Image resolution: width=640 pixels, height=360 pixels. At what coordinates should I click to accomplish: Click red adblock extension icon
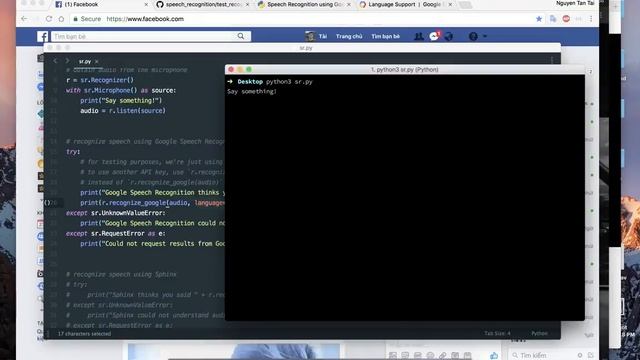566,19
